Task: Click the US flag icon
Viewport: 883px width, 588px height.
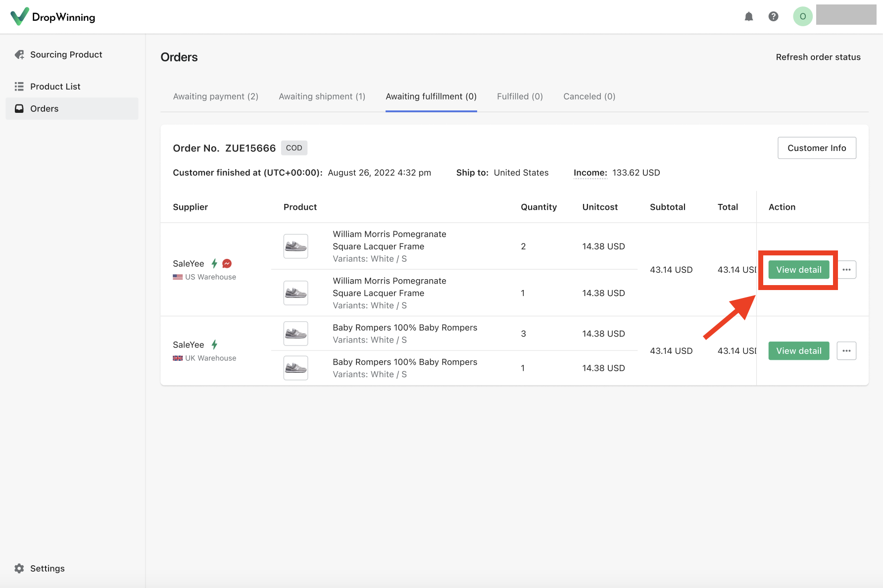Action: [x=178, y=277]
